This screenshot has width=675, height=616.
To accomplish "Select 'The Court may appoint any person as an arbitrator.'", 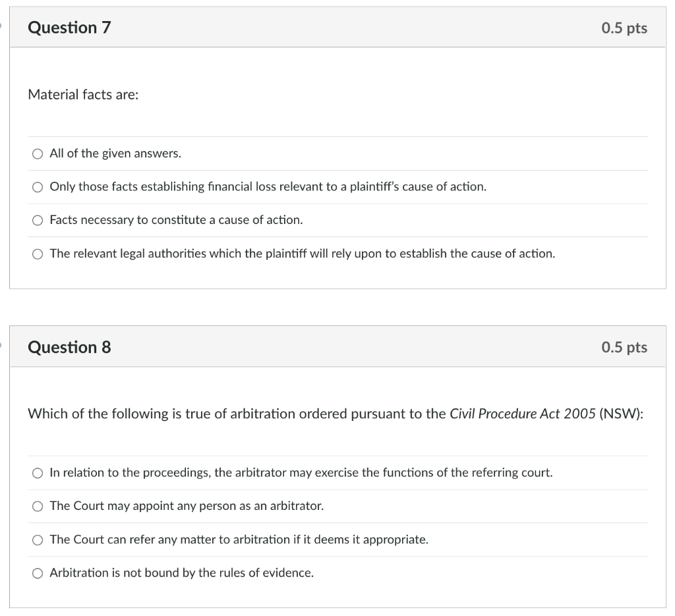I will [38, 506].
